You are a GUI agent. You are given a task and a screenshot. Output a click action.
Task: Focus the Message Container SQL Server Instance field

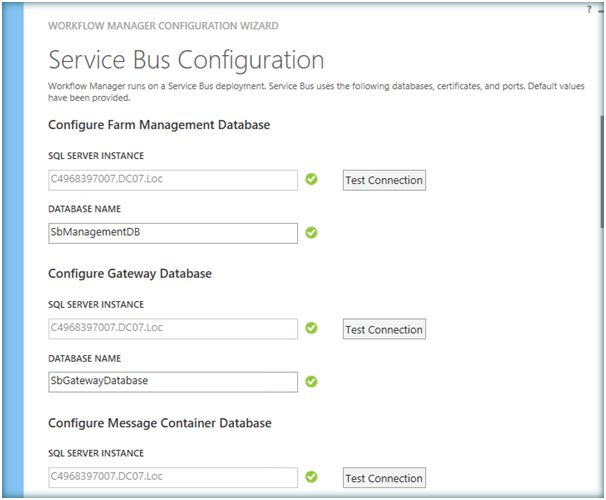pos(173,477)
